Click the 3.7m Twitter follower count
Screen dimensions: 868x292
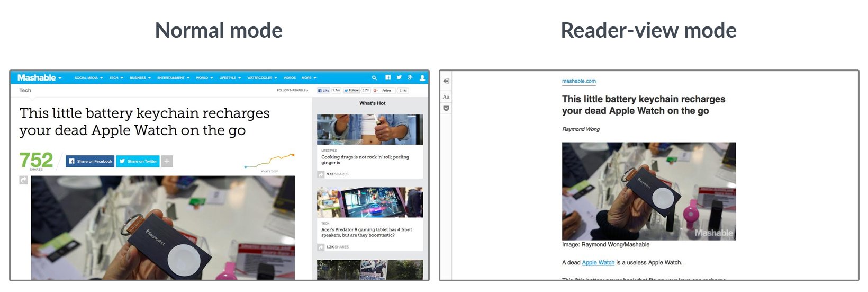click(x=366, y=91)
